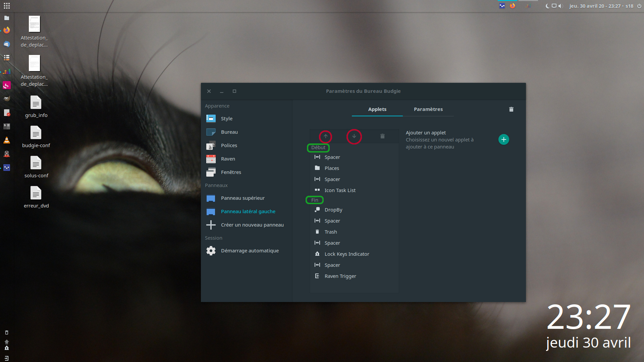The width and height of the screenshot is (644, 362).
Task: Select the DropBy applet entry
Action: point(333,210)
